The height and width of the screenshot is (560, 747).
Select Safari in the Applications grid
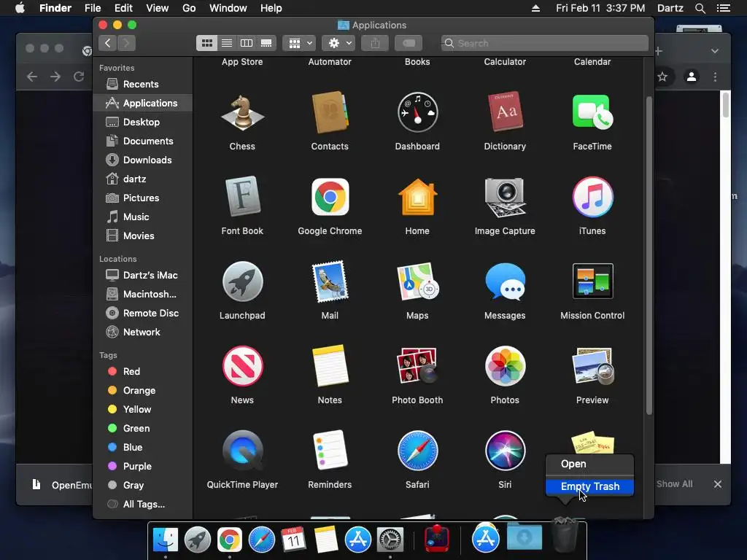(417, 451)
